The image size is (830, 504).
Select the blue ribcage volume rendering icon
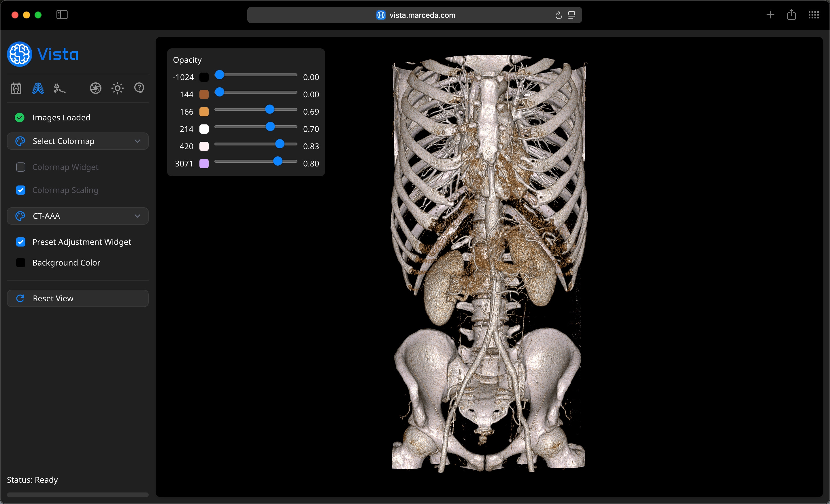tap(38, 88)
